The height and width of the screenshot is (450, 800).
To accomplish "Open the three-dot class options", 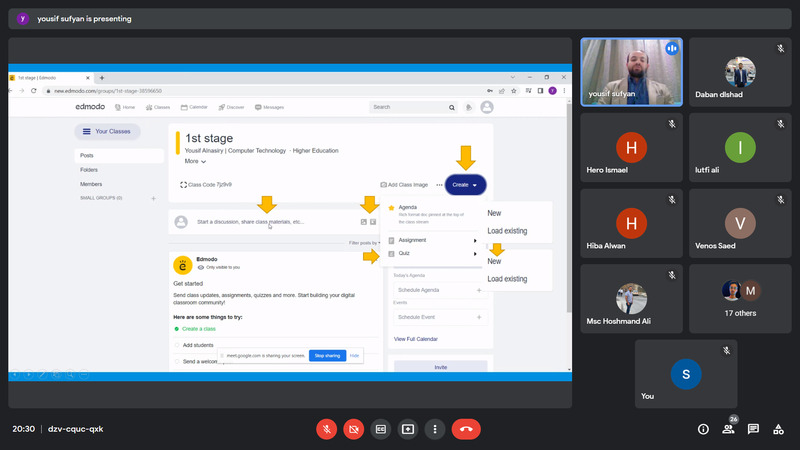I will (x=439, y=185).
